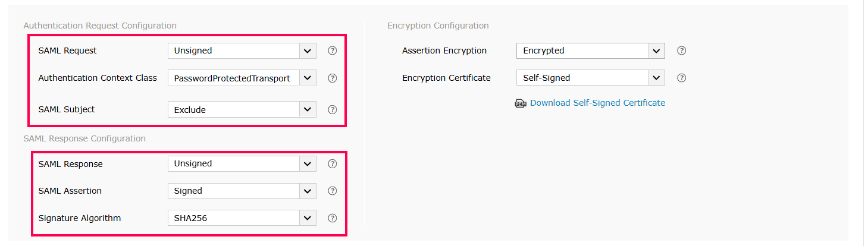The width and height of the screenshot is (868, 246).
Task: Click help icon beside Encryption Certificate
Action: point(682,78)
